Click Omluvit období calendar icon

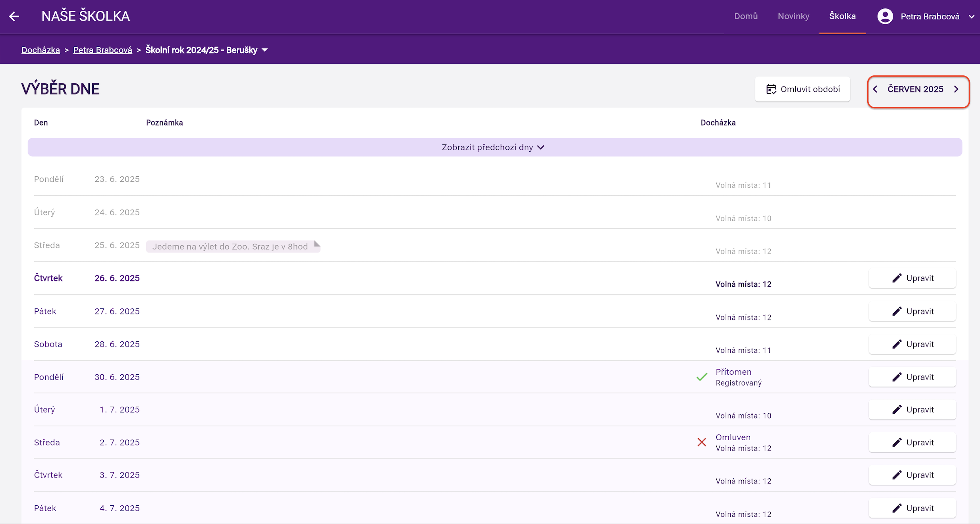771,89
